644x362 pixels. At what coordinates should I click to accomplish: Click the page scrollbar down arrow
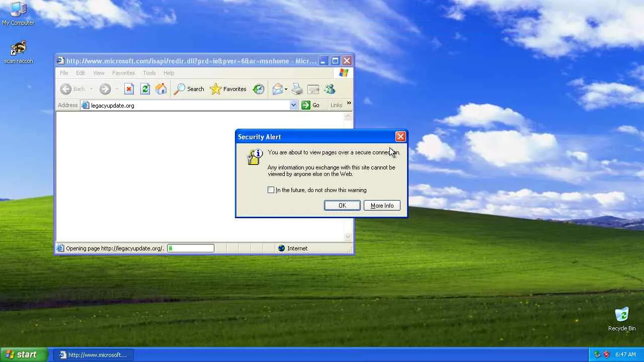coord(348,237)
